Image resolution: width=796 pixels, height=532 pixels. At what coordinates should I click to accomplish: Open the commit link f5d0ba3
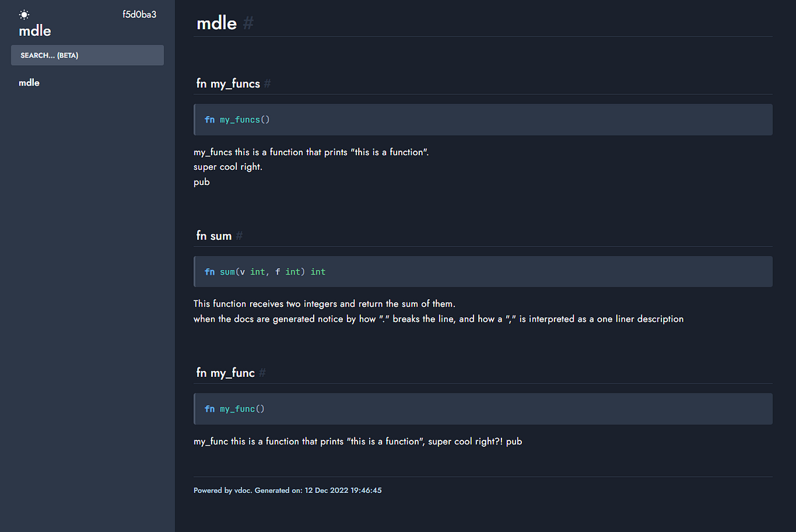139,13
